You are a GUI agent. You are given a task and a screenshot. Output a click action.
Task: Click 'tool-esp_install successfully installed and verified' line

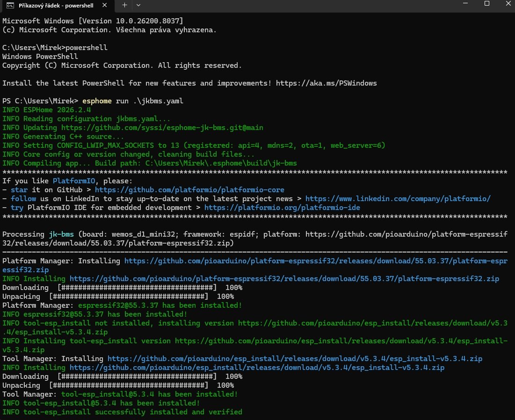pyautogui.click(x=122, y=412)
